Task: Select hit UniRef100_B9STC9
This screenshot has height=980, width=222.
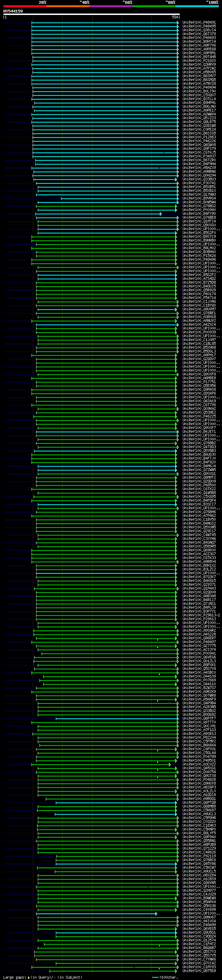Action: click(199, 237)
